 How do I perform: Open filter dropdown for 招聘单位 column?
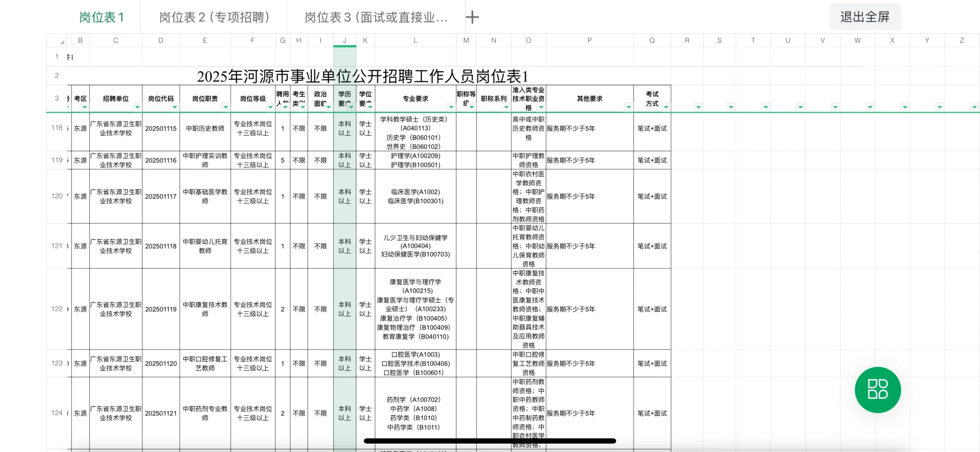[x=137, y=107]
